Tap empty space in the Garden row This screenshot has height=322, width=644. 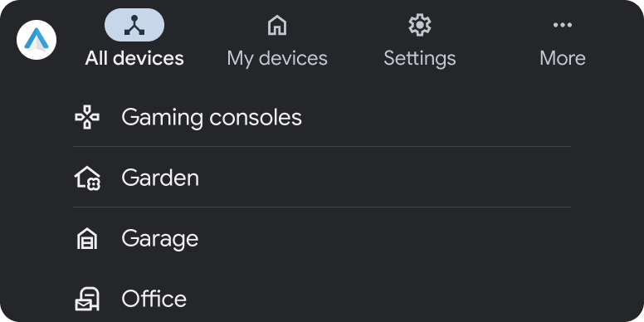click(x=386, y=178)
